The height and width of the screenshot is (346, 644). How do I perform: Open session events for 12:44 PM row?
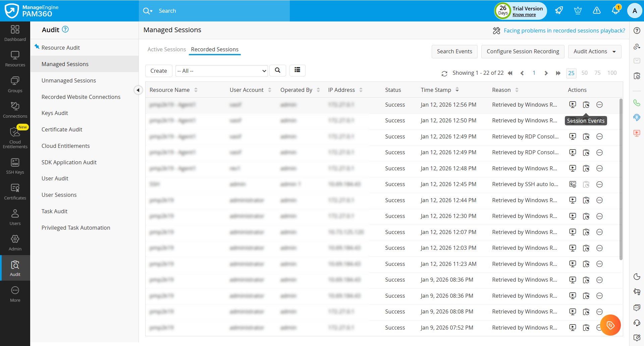tap(586, 200)
